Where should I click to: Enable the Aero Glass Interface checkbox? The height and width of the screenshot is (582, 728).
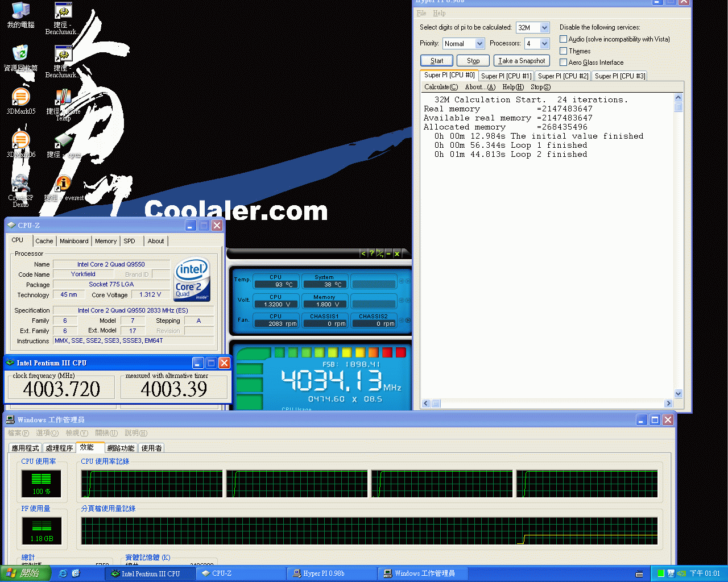coord(564,63)
